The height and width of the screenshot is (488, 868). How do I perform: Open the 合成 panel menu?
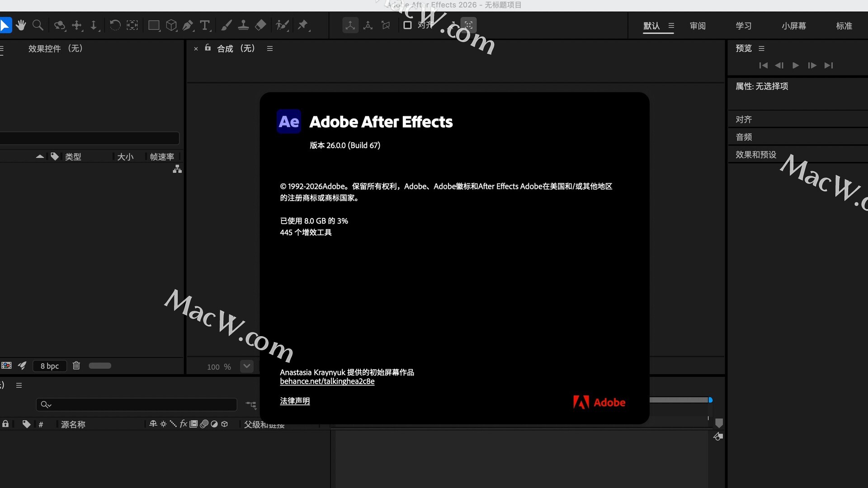coord(270,48)
